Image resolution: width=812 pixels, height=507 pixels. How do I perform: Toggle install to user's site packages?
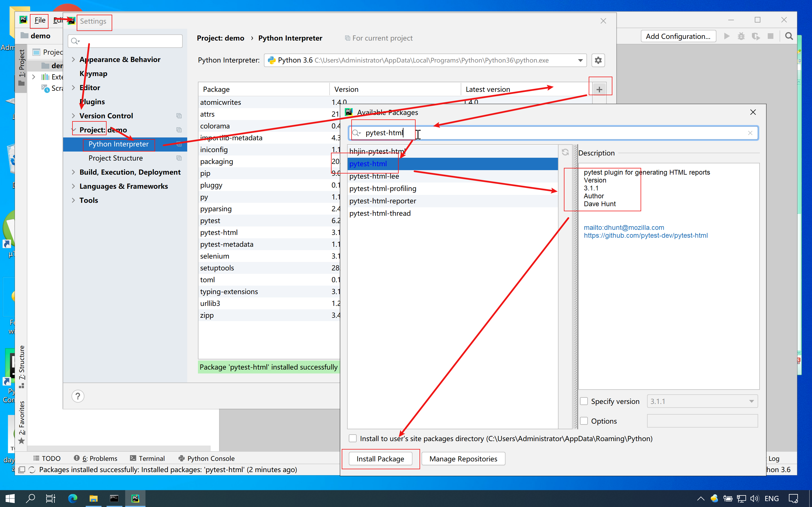tap(353, 438)
